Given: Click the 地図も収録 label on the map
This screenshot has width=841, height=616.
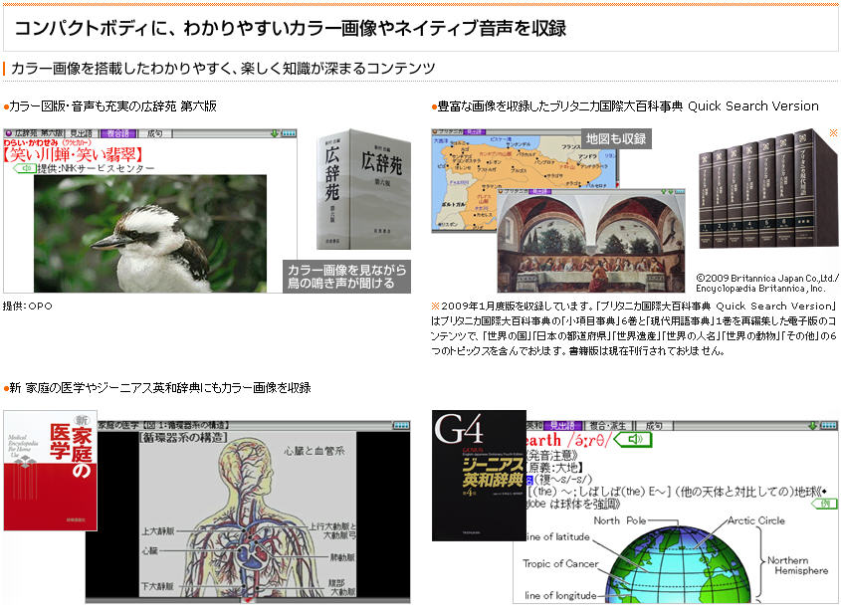Looking at the screenshot, I should (616, 139).
